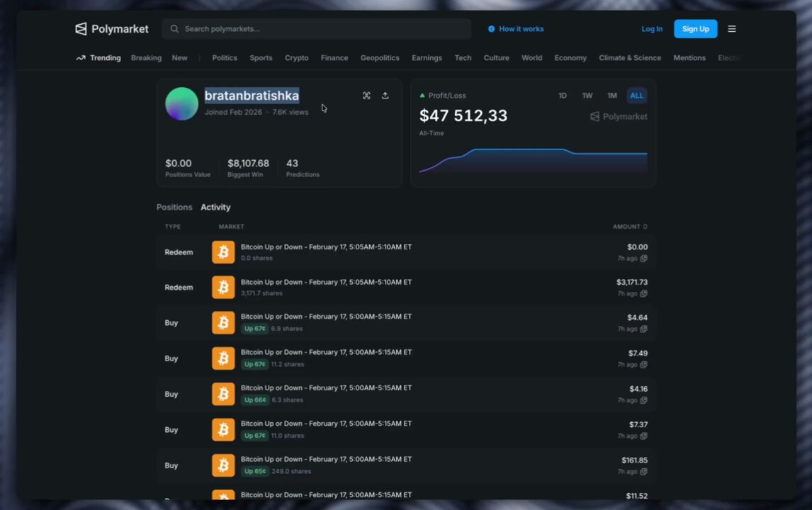Click the magnifier icon in the search bar

click(174, 28)
